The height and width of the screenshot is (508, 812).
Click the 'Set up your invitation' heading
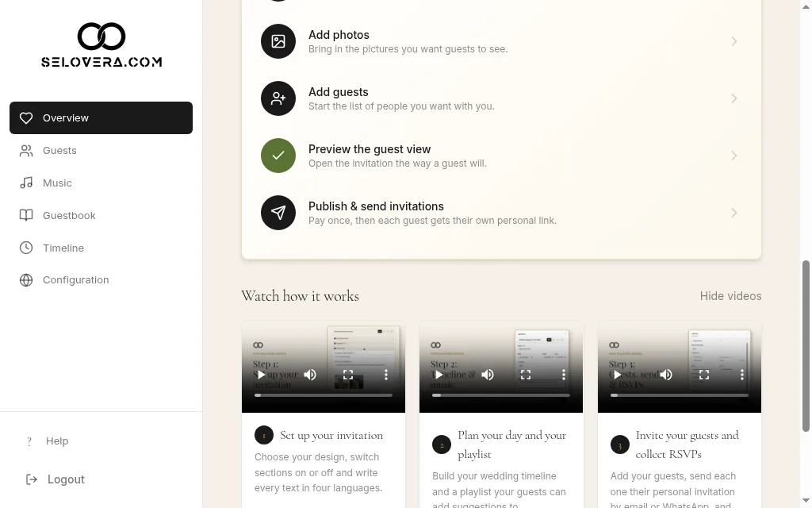(x=331, y=436)
